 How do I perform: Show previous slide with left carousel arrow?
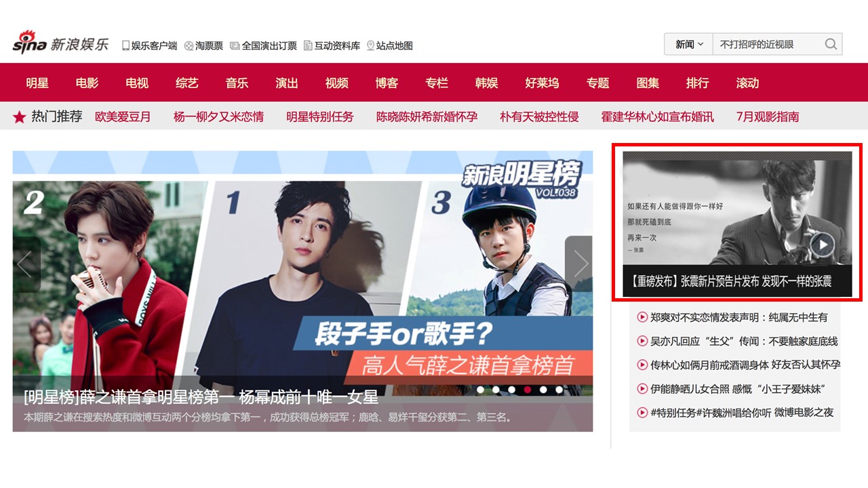click(26, 264)
